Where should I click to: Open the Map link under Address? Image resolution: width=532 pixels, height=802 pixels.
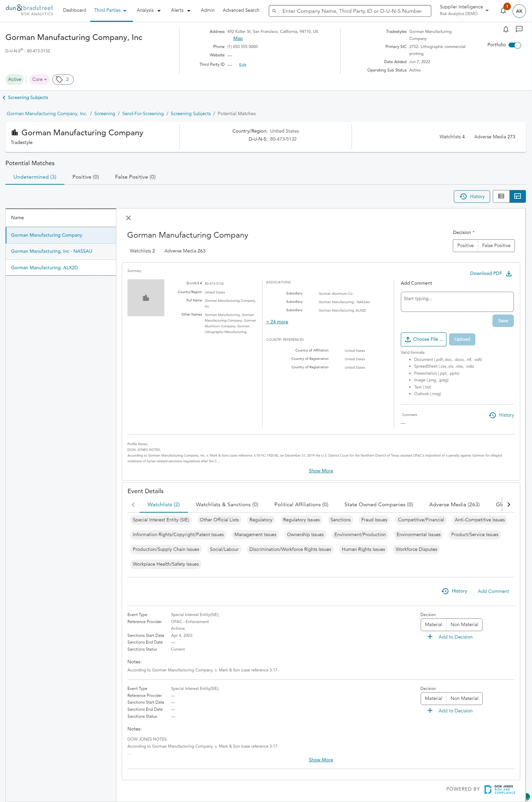(x=238, y=38)
